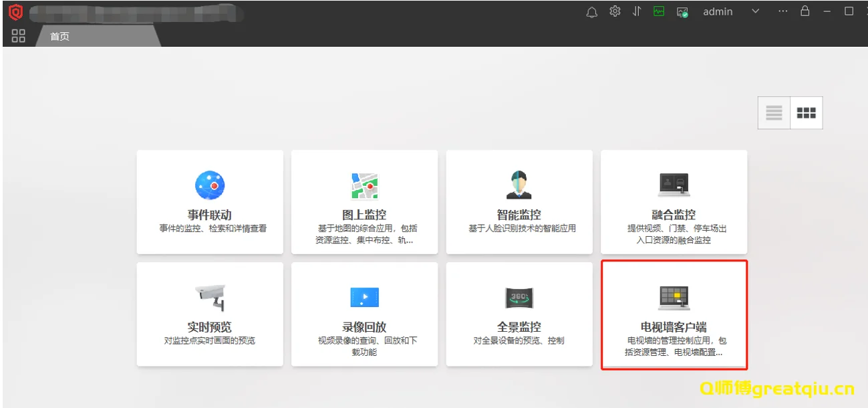Click the monitor status check icon
Screen dimensions: 868x408
[682, 12]
